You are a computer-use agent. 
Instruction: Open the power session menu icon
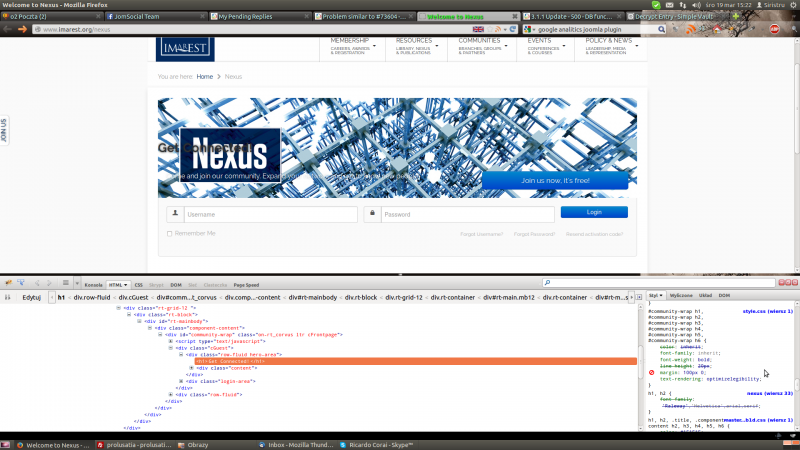794,5
